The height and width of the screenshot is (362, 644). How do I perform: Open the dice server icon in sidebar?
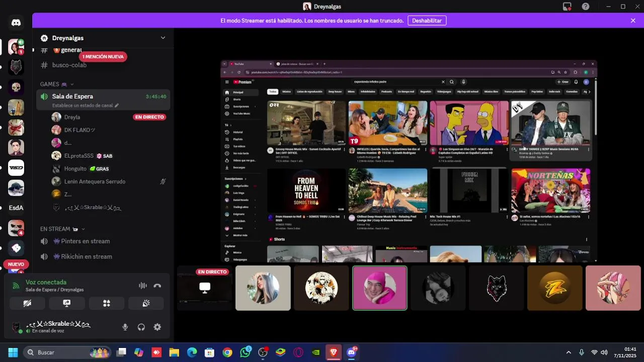16,248
